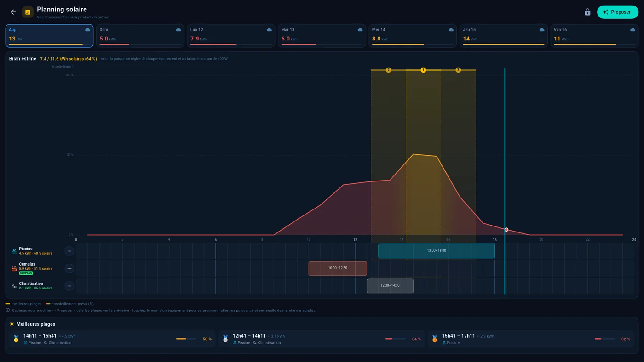644x362 pixels.
Task: Toggle the padlock edit lock
Action: click(x=587, y=12)
